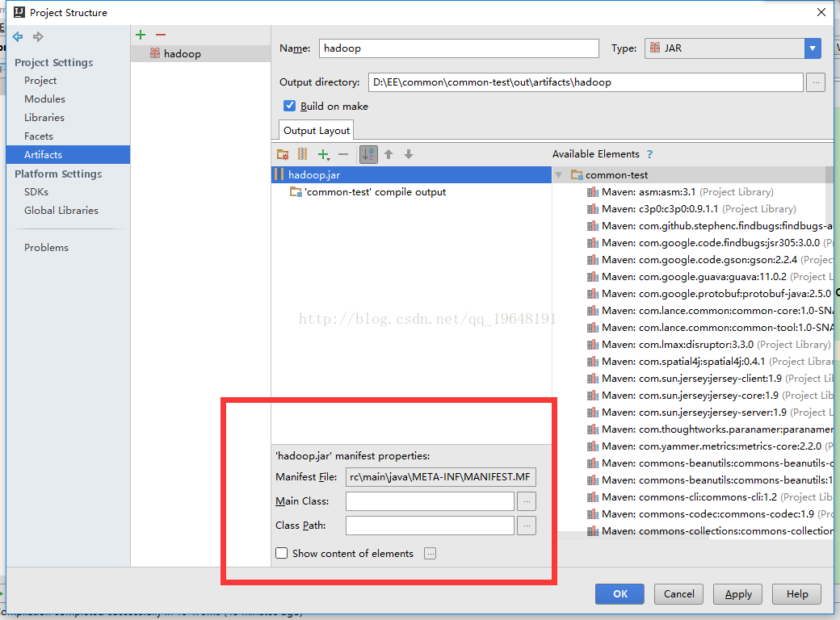Select Maven: com.sun.jersey:jersey-core:1.9 library

click(x=709, y=395)
